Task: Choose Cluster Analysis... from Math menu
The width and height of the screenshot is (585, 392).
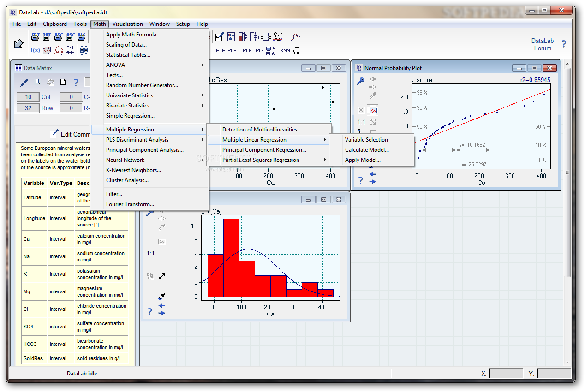Action: point(149,180)
